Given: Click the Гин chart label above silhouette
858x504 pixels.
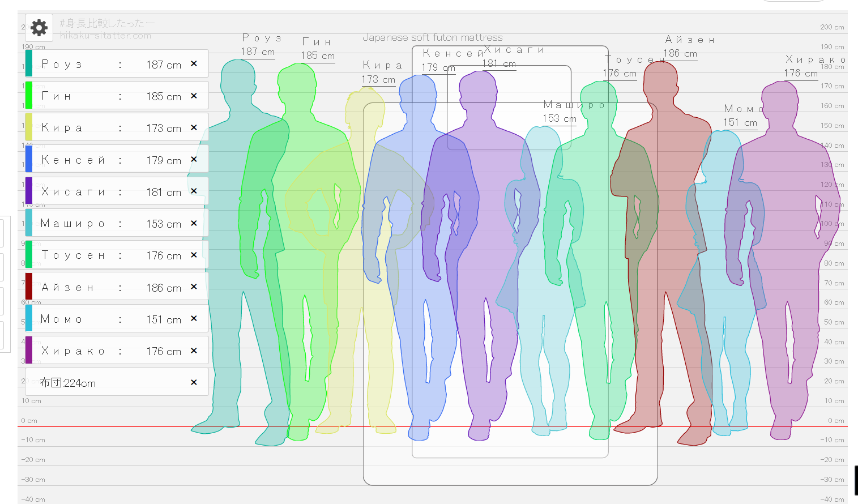Looking at the screenshot, I should tap(317, 42).
